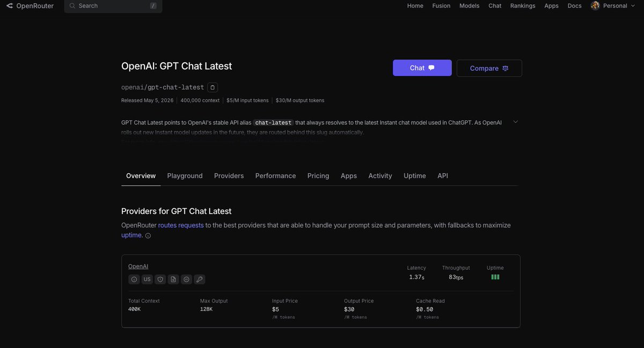Image resolution: width=644 pixels, height=348 pixels.
Task: Open Docs in top navigation
Action: coord(575,6)
